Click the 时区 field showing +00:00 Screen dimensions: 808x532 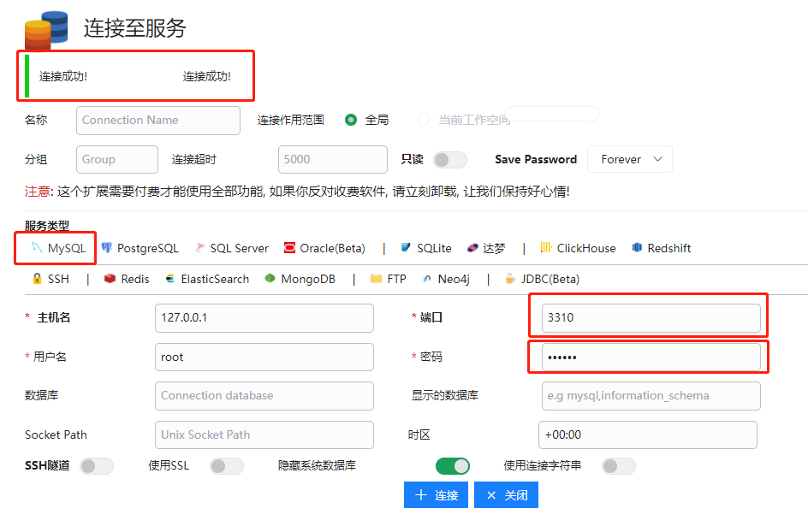648,434
